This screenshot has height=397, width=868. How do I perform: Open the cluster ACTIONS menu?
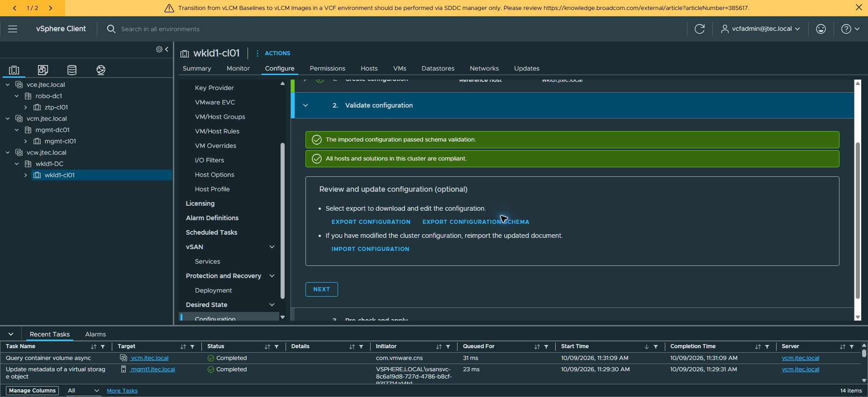273,53
